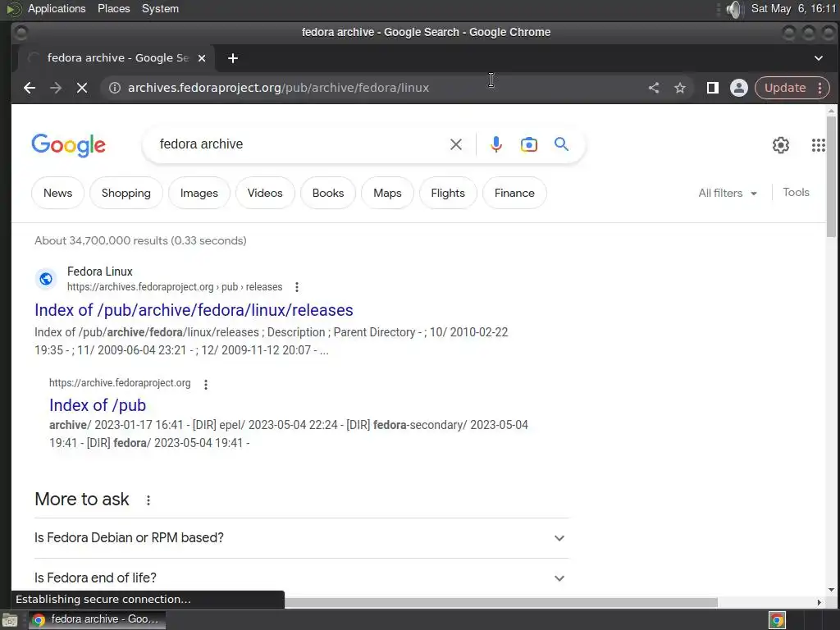Click the share this page icon

pos(654,88)
